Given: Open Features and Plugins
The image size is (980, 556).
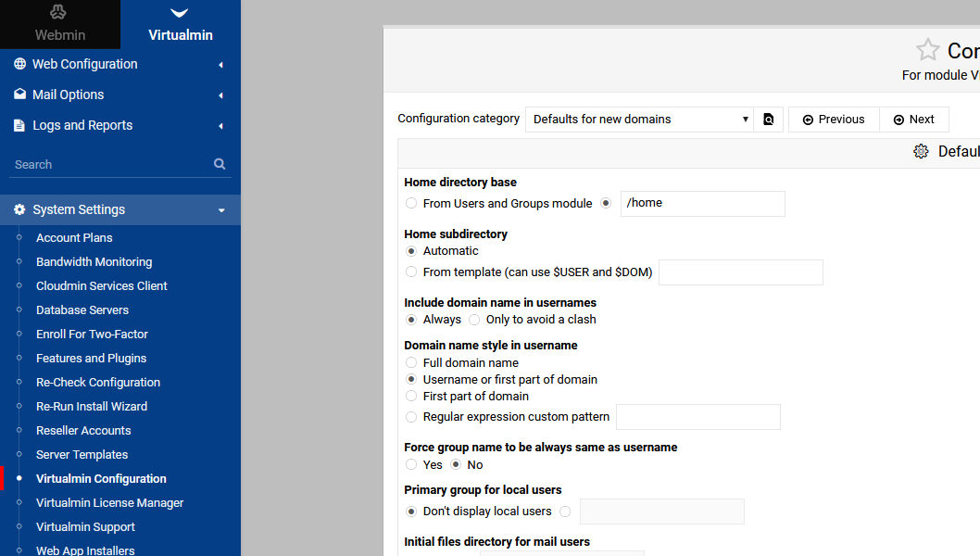Looking at the screenshot, I should pyautogui.click(x=92, y=358).
